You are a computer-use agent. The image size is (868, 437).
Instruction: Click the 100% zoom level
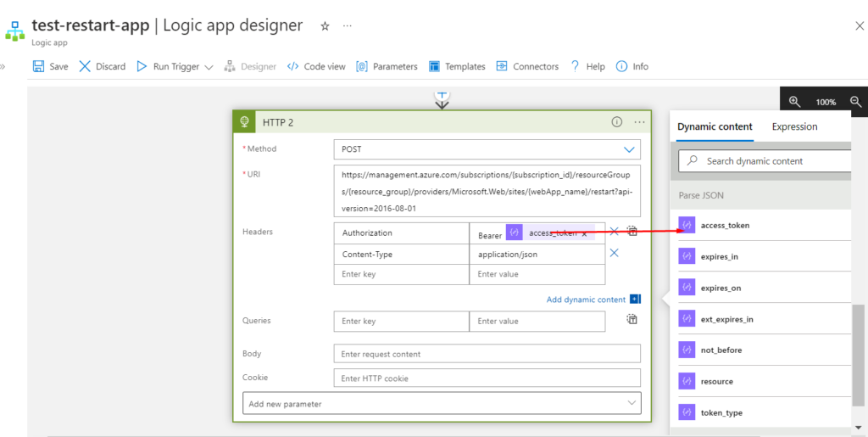coord(826,103)
